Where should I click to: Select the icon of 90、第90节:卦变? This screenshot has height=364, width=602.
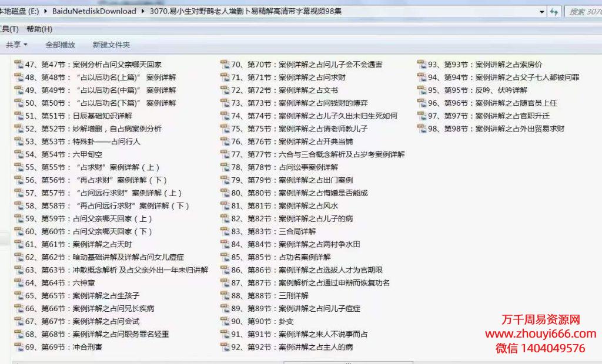225,321
